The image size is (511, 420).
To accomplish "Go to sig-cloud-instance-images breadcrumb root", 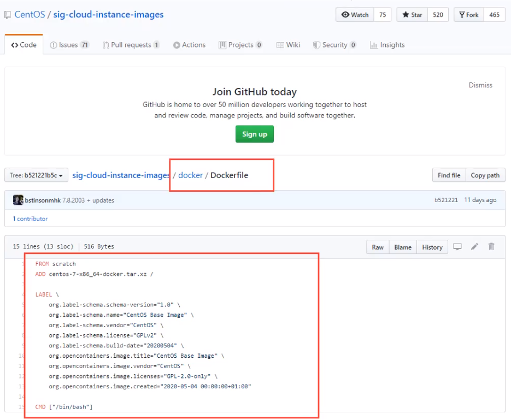I will 121,175.
